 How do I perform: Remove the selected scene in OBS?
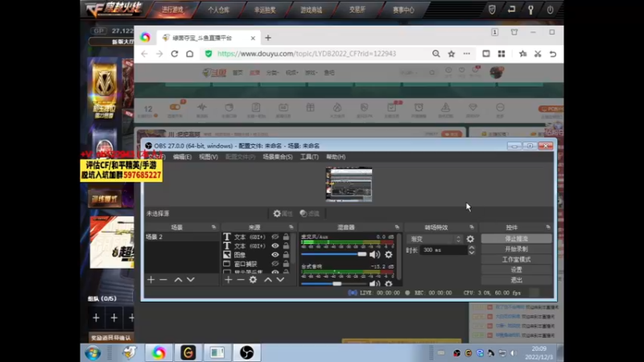(x=163, y=279)
